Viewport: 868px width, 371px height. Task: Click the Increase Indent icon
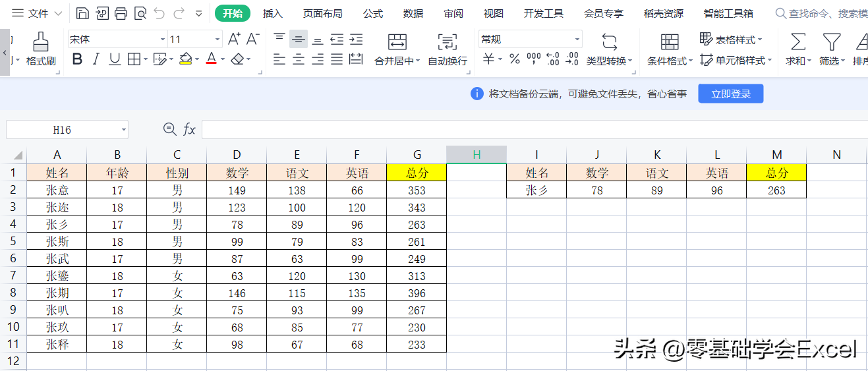(356, 39)
